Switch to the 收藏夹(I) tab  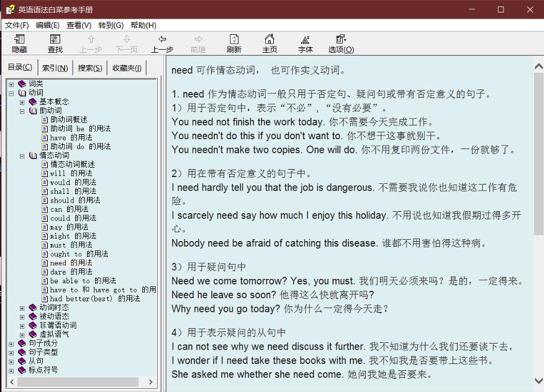127,68
